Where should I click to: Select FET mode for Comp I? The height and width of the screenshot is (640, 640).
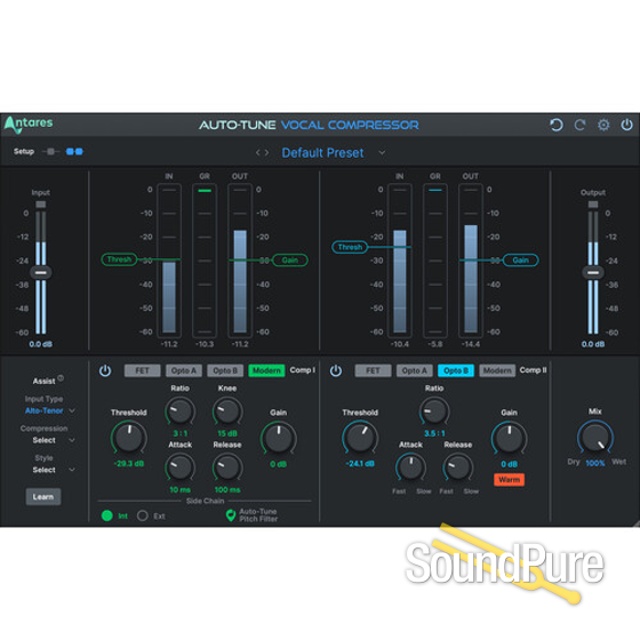(142, 371)
